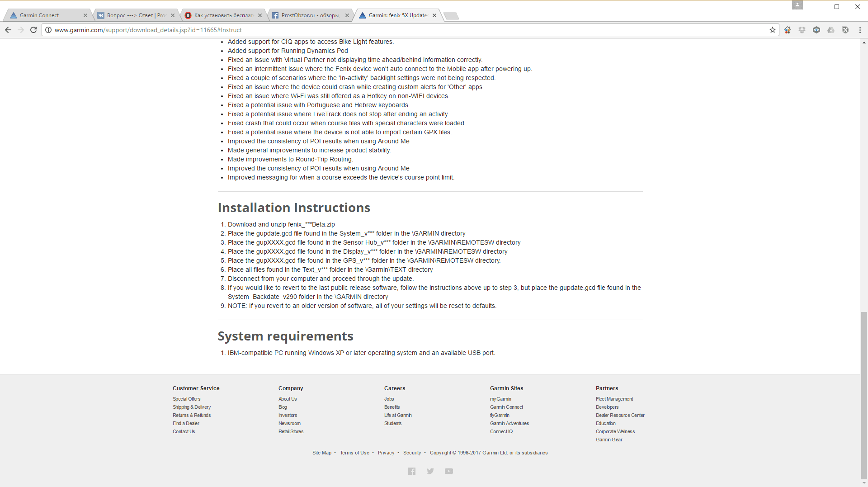Open a new browser tab
The width and height of the screenshot is (868, 487).
[451, 16]
